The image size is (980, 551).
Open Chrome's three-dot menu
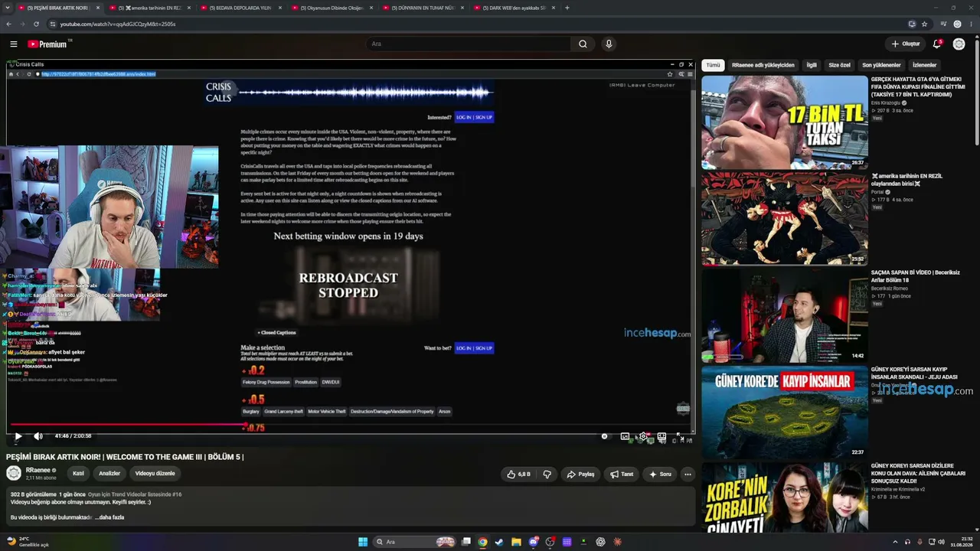(971, 24)
